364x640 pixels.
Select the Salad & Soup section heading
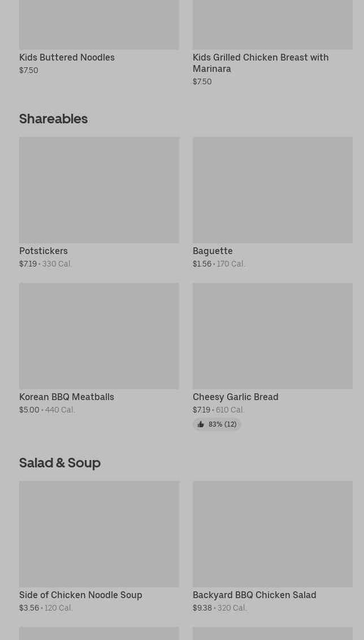(x=60, y=463)
